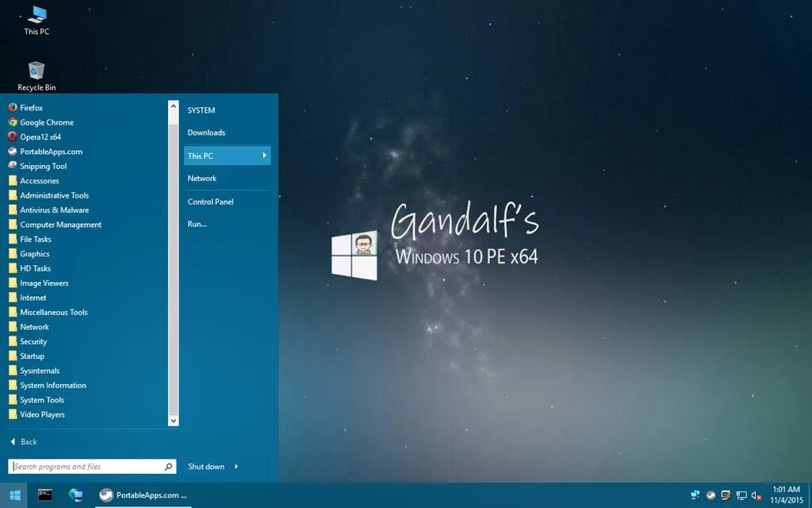The width and height of the screenshot is (812, 508).
Task: Click the PortableApps tray icon
Action: [710, 495]
